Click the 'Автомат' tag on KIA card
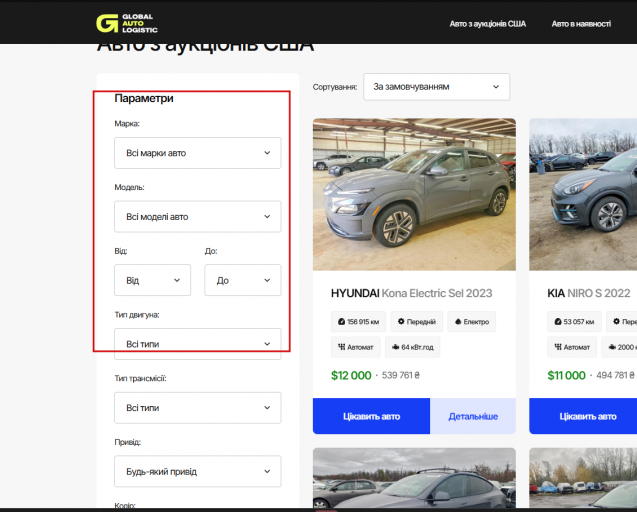The image size is (637, 512). (572, 347)
